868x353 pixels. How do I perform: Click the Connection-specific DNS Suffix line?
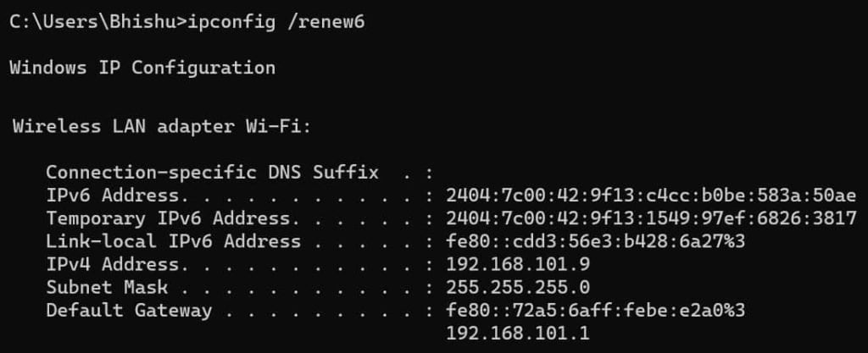tap(238, 173)
